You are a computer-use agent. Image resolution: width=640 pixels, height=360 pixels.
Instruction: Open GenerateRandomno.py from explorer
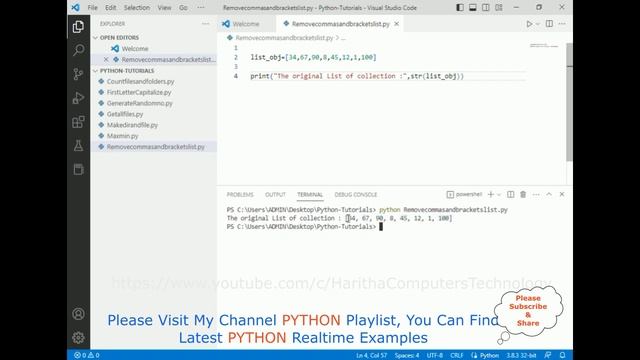tap(140, 103)
